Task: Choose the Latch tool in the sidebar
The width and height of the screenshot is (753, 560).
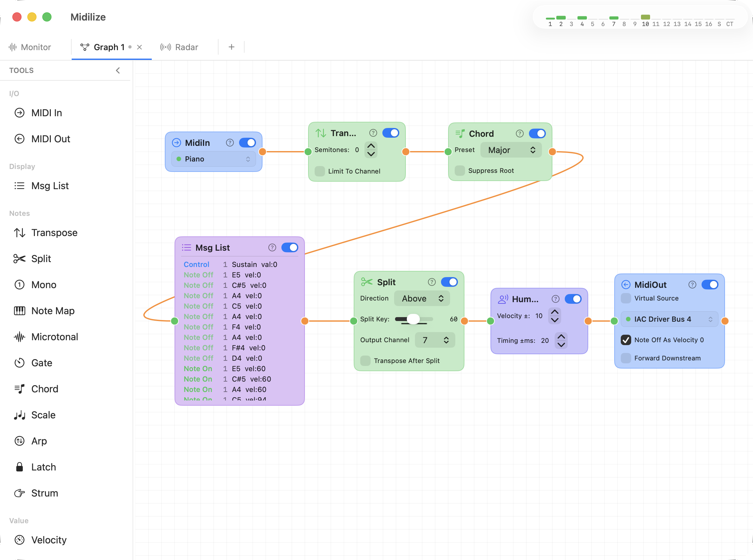Action: click(x=43, y=467)
